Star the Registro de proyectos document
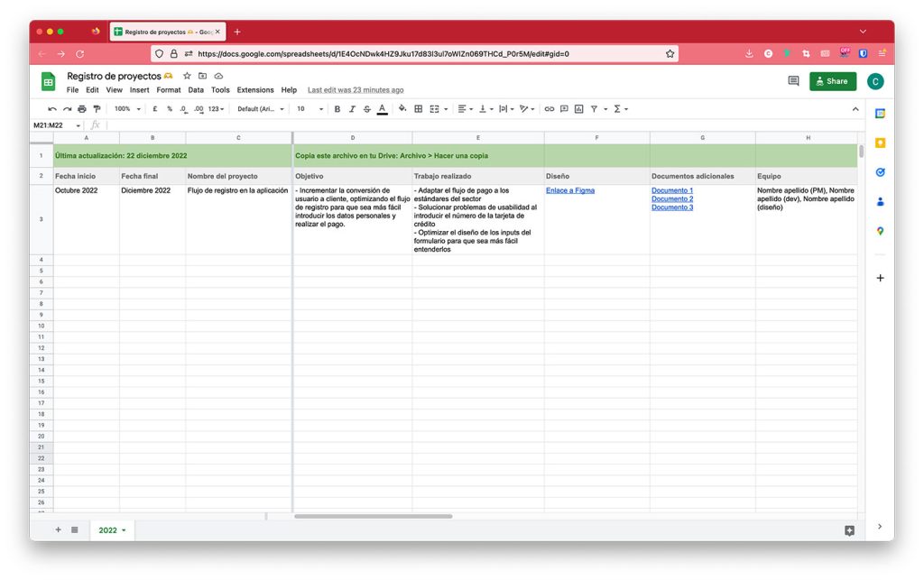The width and height of the screenshot is (924, 580). [187, 77]
